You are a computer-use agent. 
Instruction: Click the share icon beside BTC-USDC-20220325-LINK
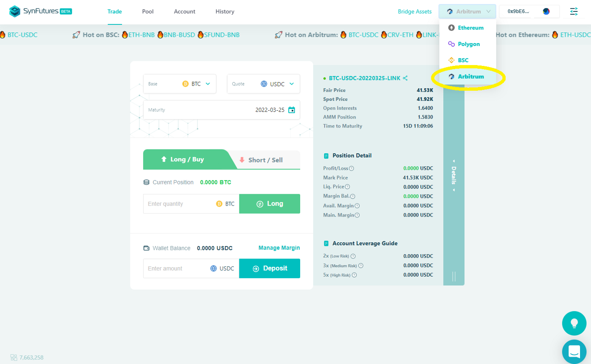pos(405,78)
